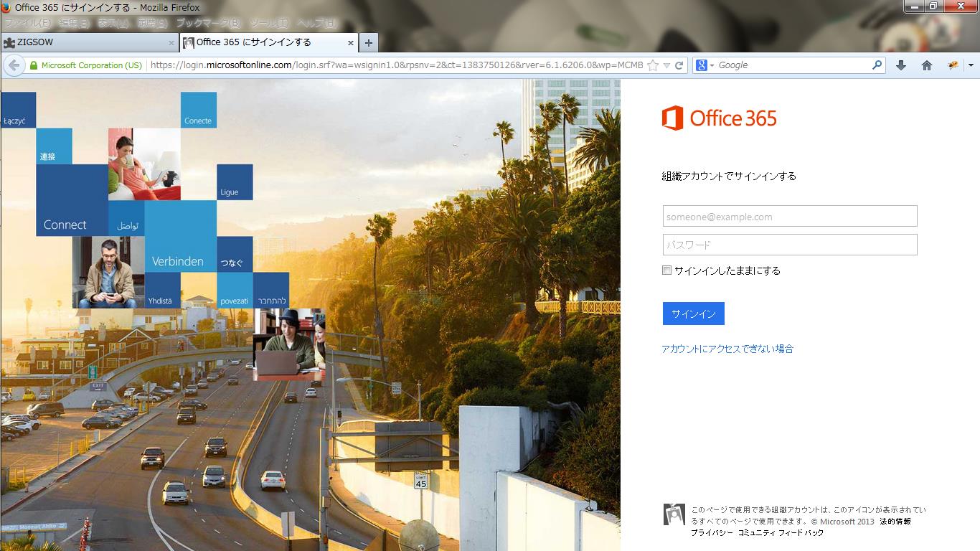Click the photo of man in hat with laptop
Screen dimensions: 980x551
[289, 344]
